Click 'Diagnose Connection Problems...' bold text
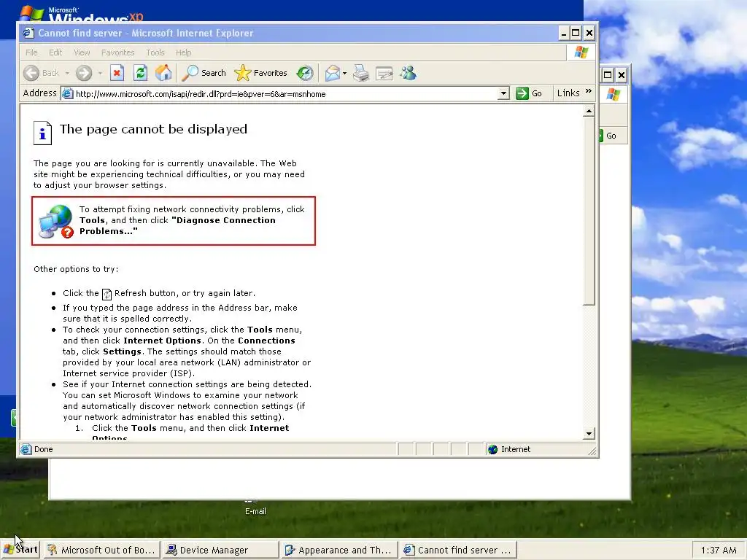This screenshot has width=747, height=560. (177, 226)
